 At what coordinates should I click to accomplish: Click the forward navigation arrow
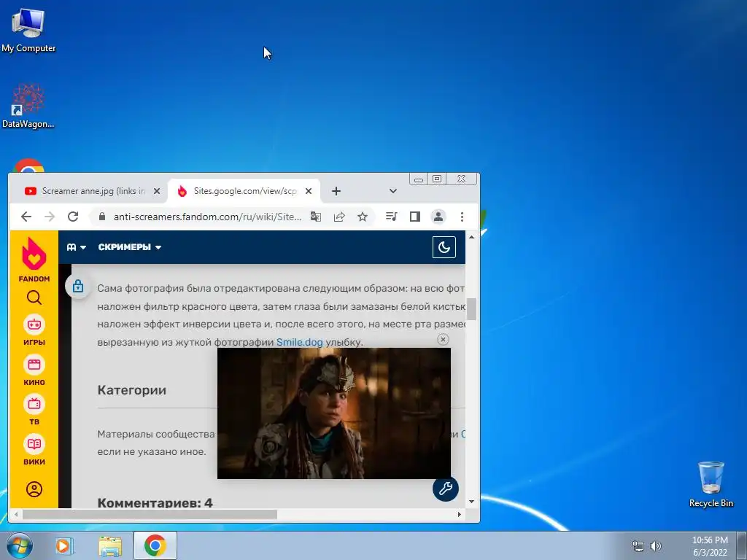[50, 217]
